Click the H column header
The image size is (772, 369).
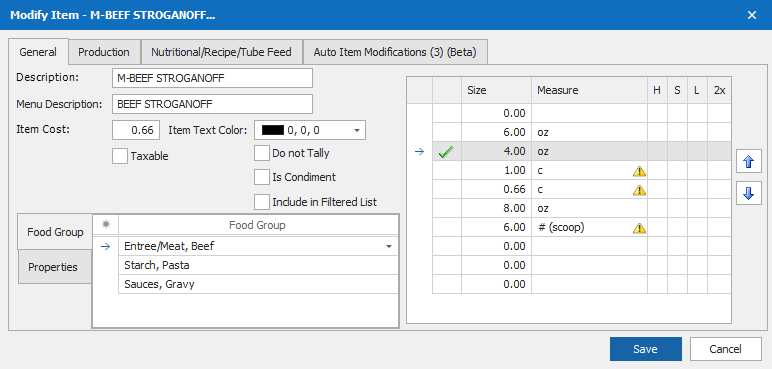pyautogui.click(x=657, y=90)
